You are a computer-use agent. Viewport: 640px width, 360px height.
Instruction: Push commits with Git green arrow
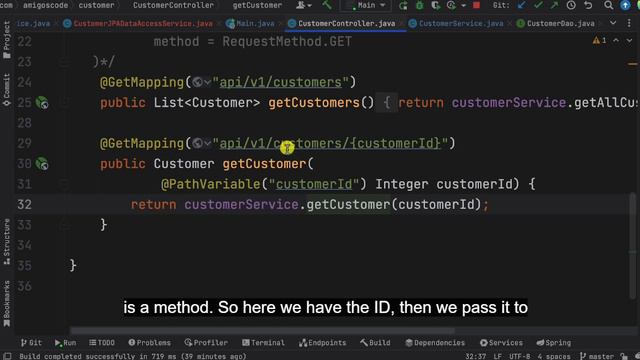[x=554, y=5]
